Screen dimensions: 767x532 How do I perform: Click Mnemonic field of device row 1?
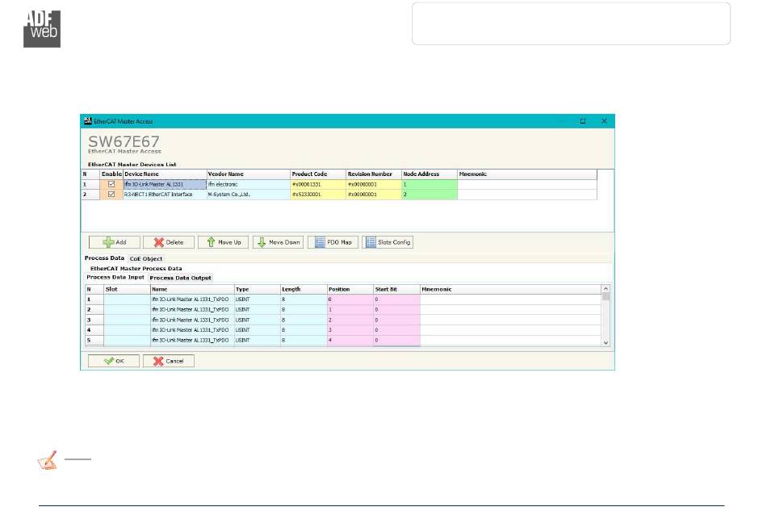pos(527,184)
